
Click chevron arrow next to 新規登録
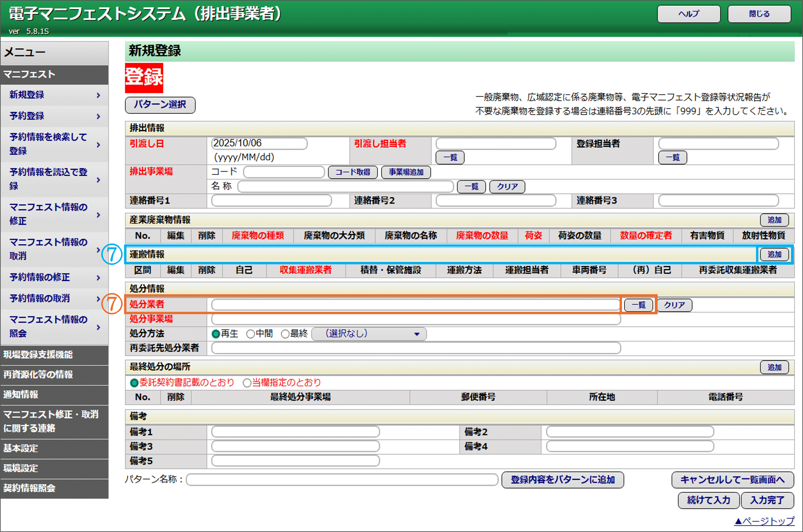click(x=98, y=95)
